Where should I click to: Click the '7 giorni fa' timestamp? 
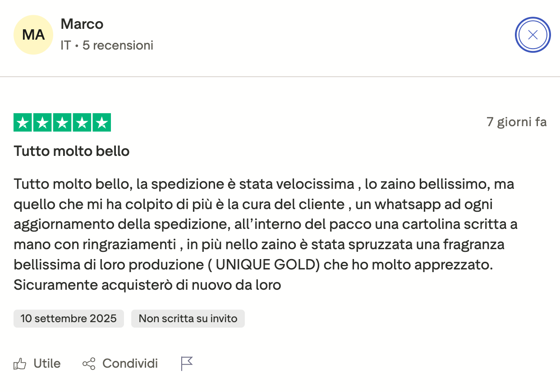517,122
